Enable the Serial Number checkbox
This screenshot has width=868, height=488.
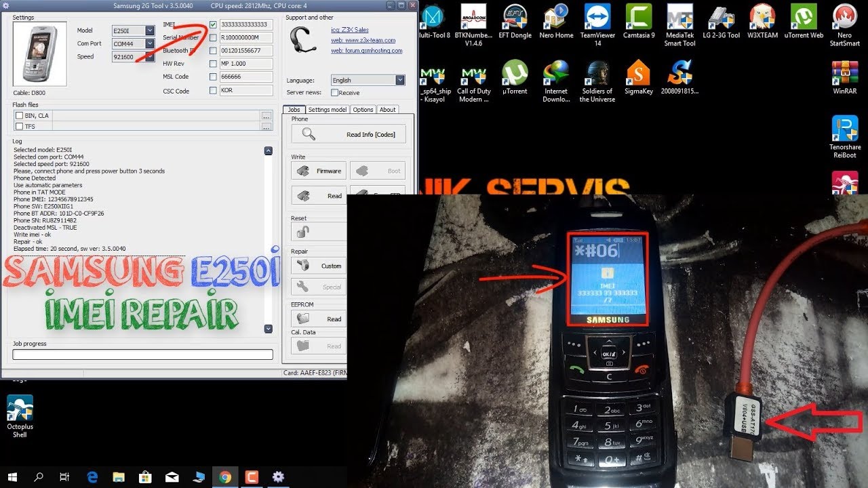213,37
